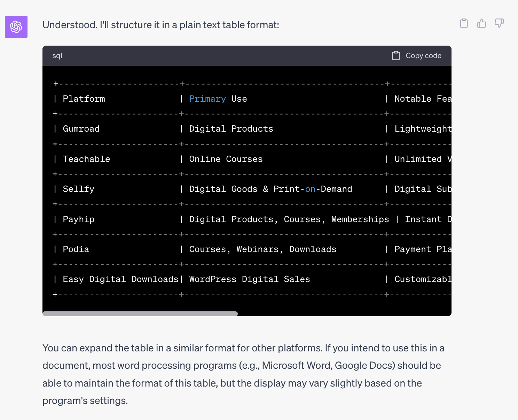The width and height of the screenshot is (518, 420).
Task: Click the Platform column header text
Action: pos(84,99)
